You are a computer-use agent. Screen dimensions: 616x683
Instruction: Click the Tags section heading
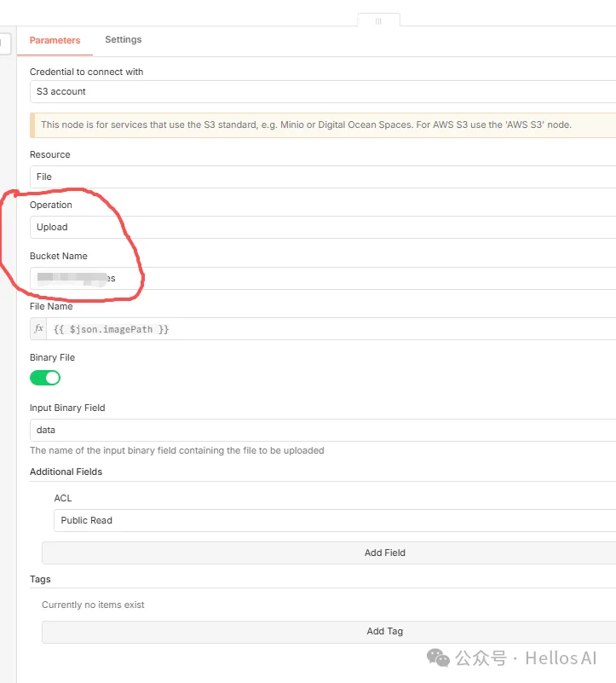pos(40,579)
